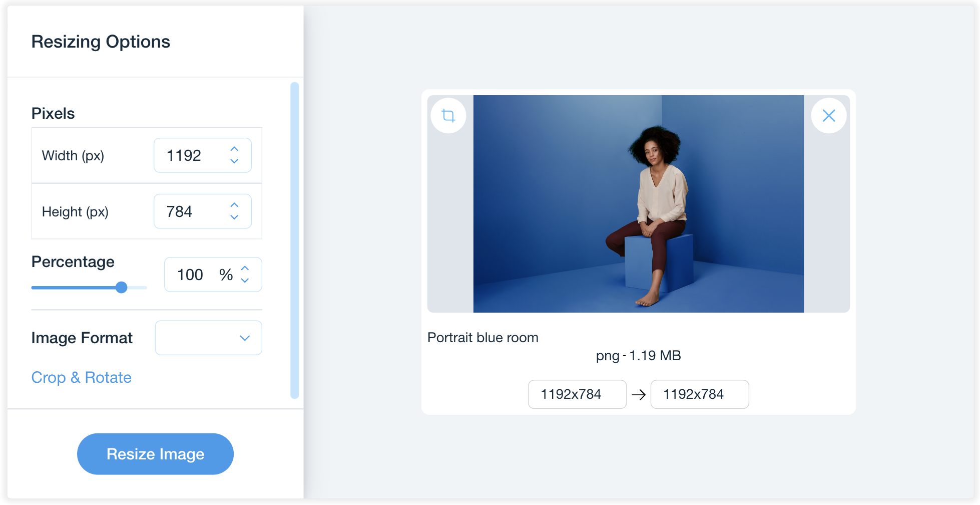
Task: Click the Resize Image button
Action: click(155, 454)
